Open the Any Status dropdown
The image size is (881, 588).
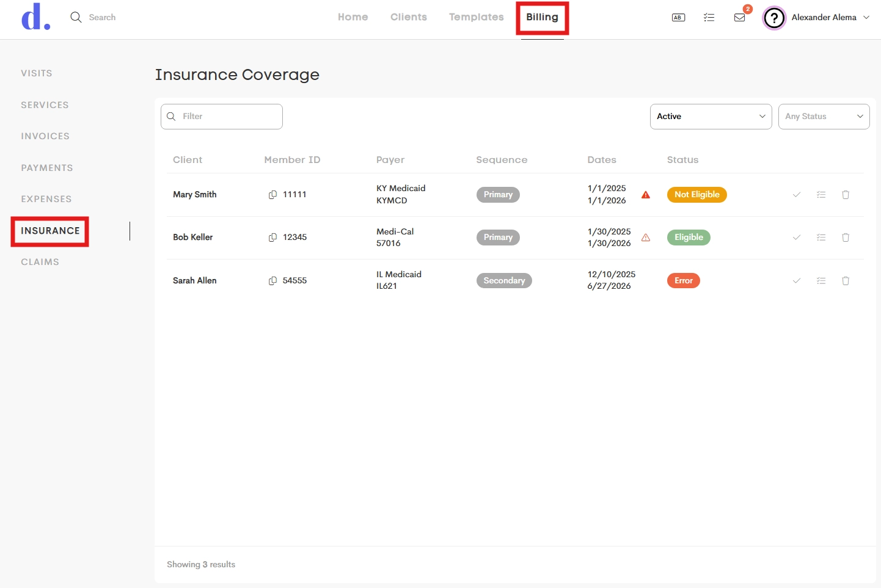(824, 117)
